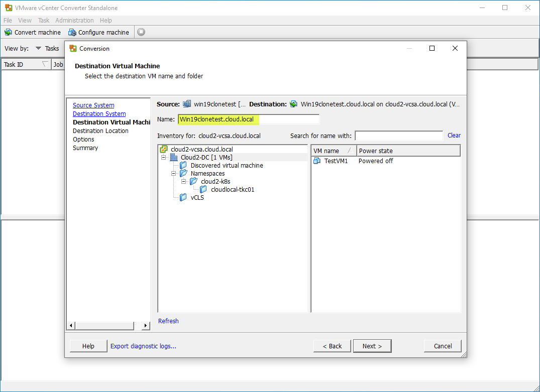
Task: Click the Cloud2-DC datacenter icon
Action: (x=174, y=157)
